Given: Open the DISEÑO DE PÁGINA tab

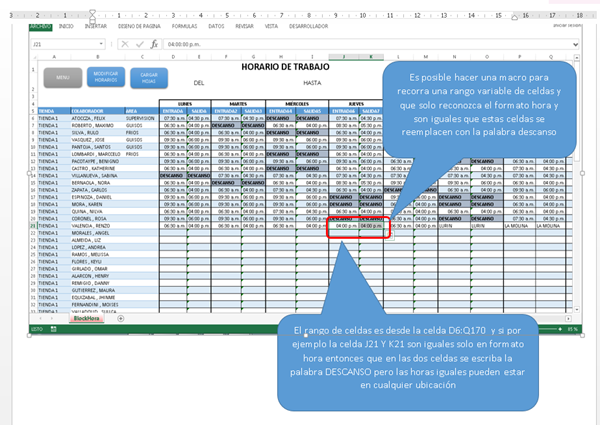Looking at the screenshot, I should point(139,26).
